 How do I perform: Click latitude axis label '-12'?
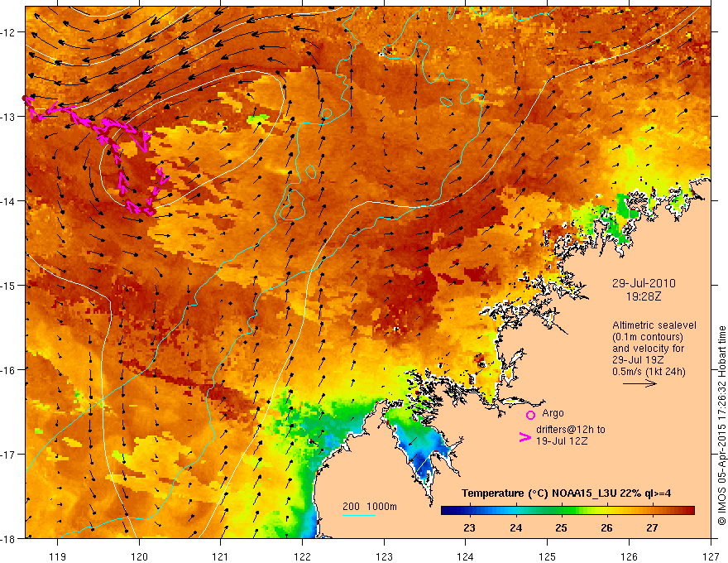tap(8, 32)
